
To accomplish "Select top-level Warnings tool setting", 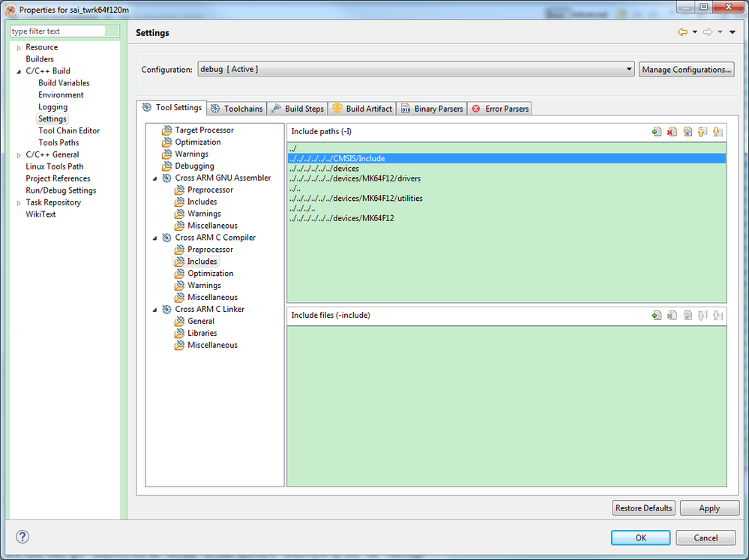I will 191,154.
